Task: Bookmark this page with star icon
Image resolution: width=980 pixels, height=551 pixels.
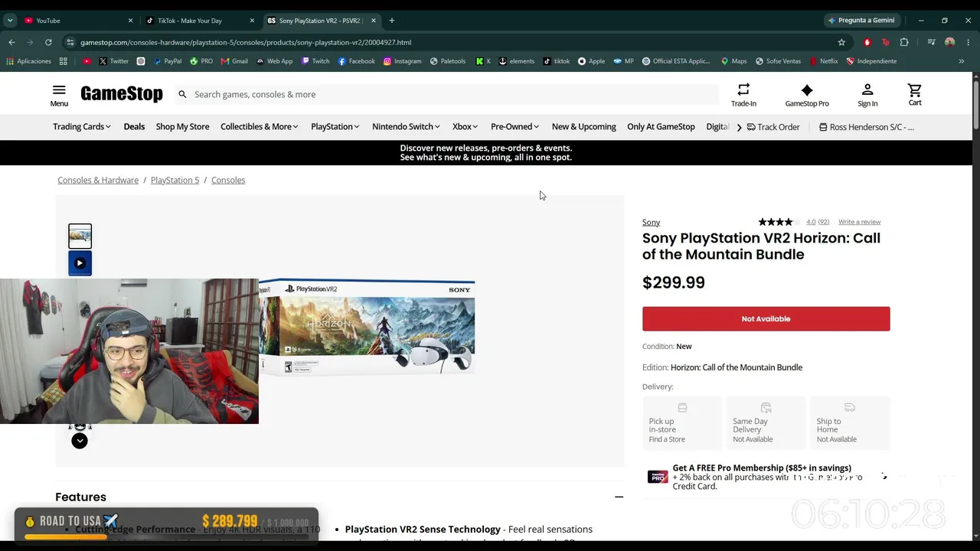Action: click(x=841, y=42)
